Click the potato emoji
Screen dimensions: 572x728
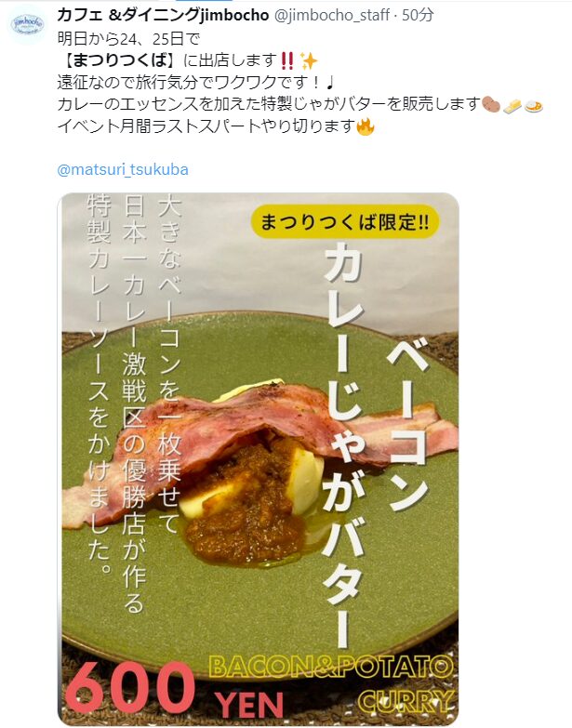(491, 104)
